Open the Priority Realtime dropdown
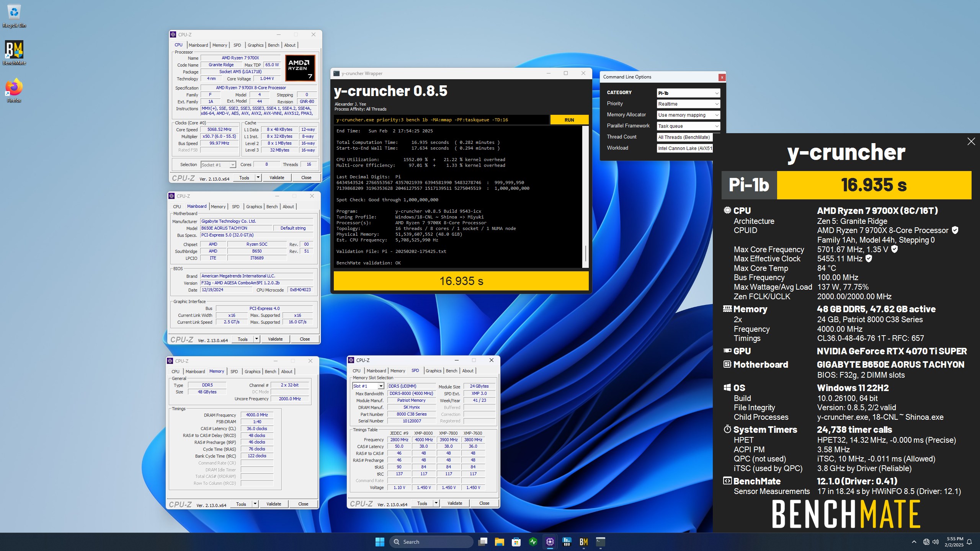This screenshot has width=980, height=551. click(x=688, y=104)
